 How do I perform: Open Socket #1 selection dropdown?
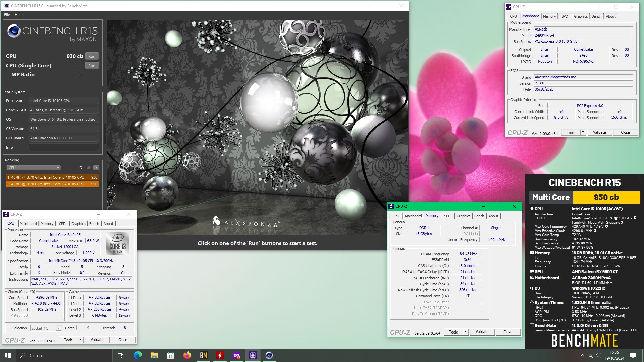pos(46,328)
